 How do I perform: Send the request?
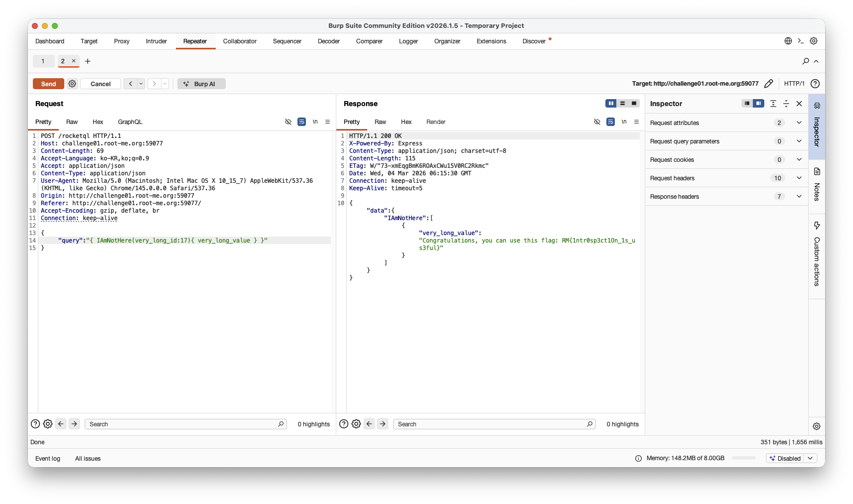(48, 84)
